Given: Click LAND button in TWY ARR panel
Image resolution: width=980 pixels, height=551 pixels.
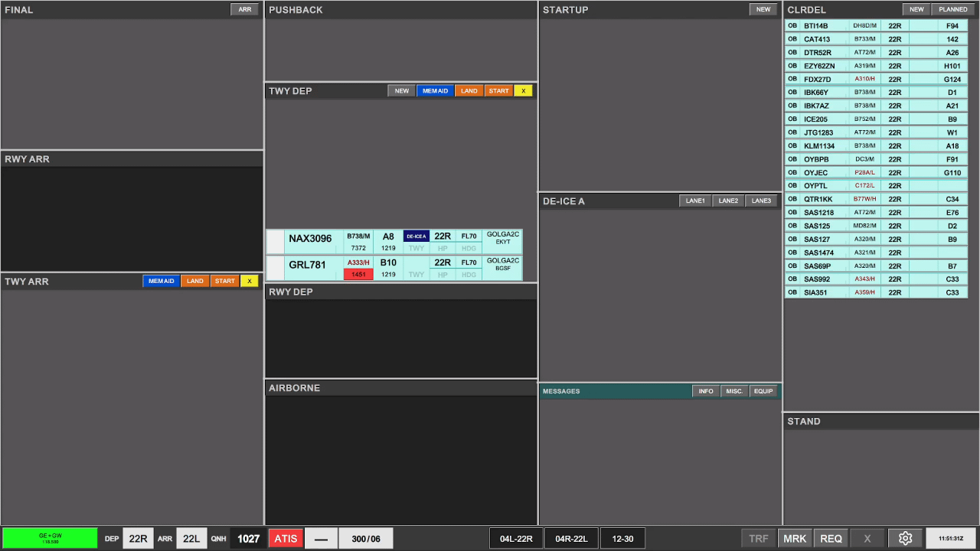Looking at the screenshot, I should (195, 281).
